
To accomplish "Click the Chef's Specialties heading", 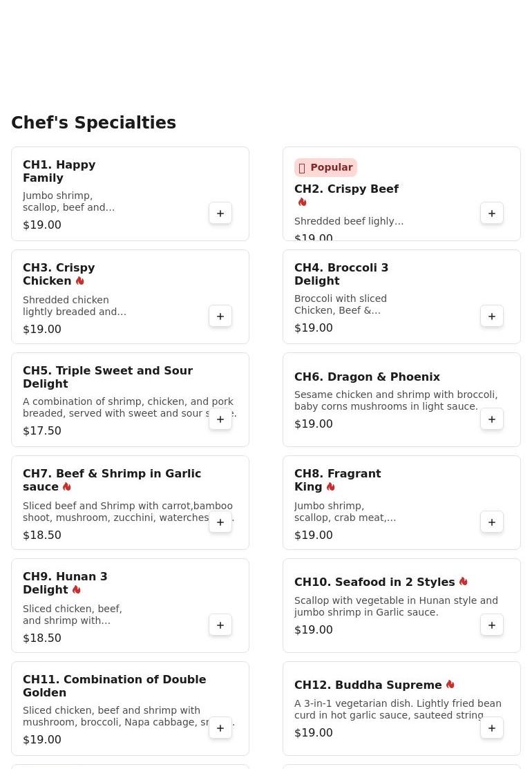I will click(x=93, y=123).
